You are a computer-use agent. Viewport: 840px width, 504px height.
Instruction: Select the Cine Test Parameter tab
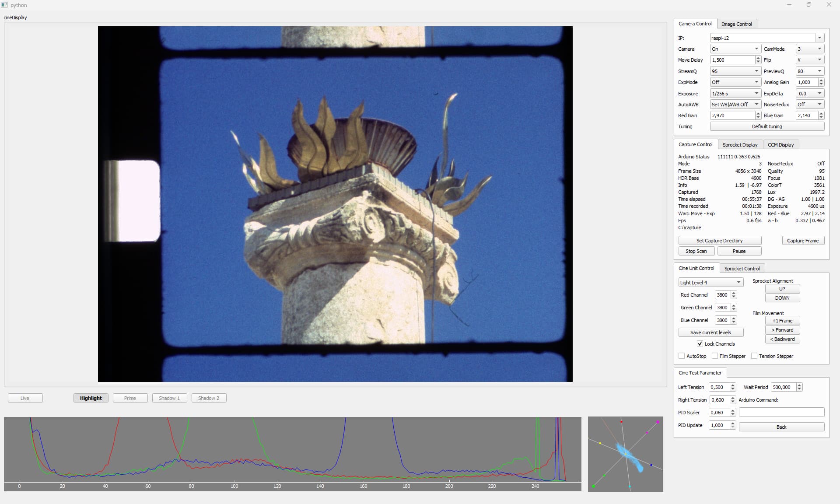tap(700, 373)
